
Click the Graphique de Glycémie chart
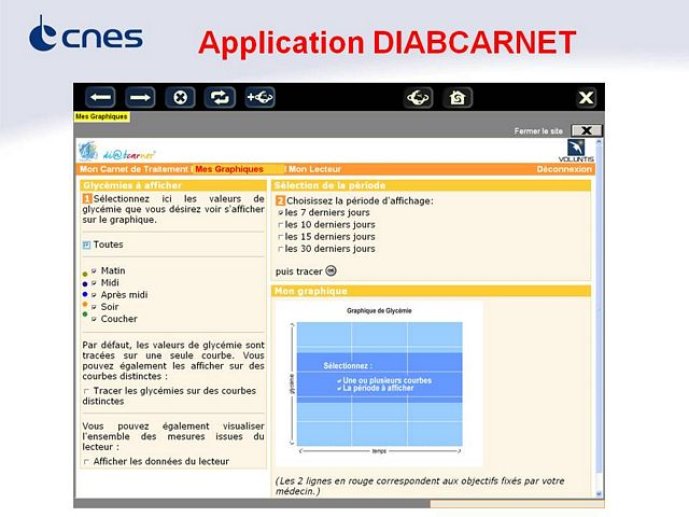point(379,383)
